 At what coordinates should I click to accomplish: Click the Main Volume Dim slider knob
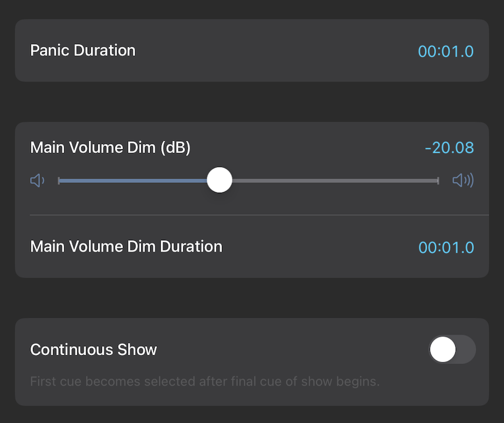219,180
